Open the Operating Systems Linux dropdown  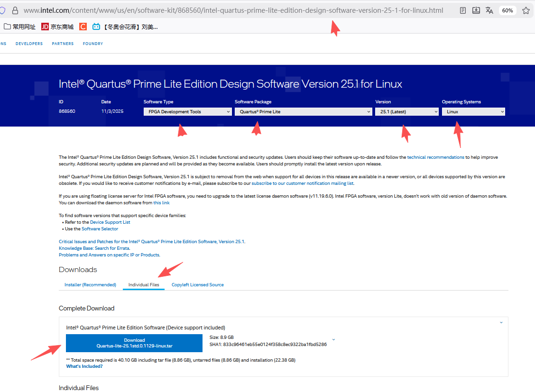point(473,112)
